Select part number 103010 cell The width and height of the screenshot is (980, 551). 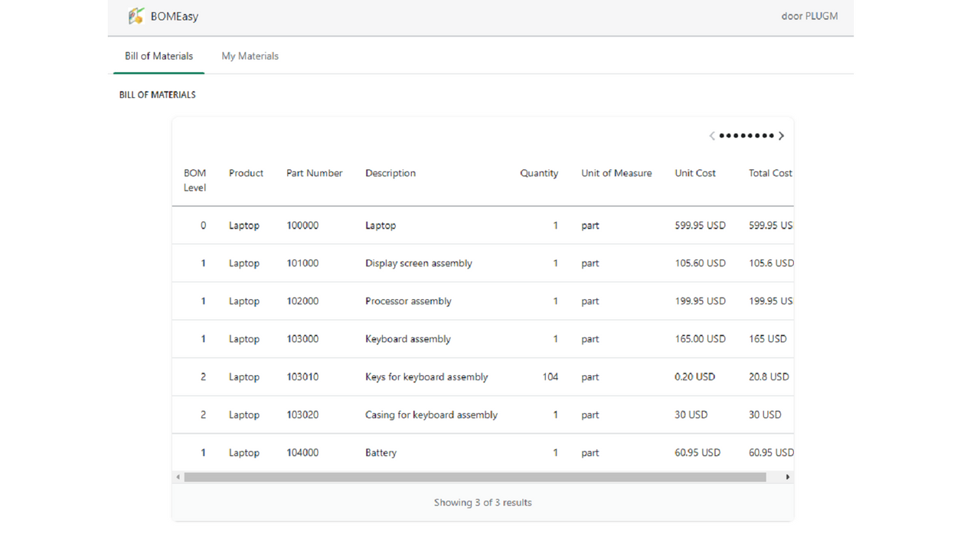click(302, 377)
